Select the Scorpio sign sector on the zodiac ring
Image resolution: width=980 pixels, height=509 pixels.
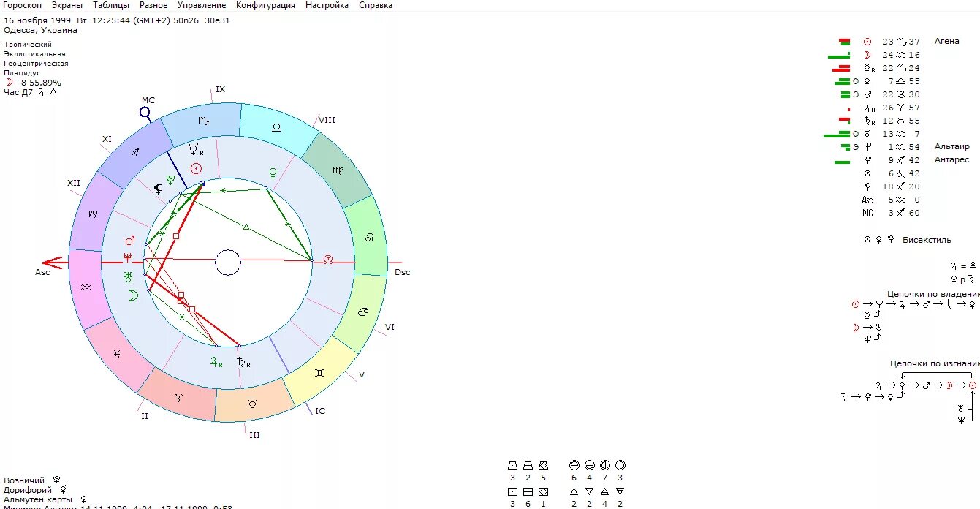(202, 121)
